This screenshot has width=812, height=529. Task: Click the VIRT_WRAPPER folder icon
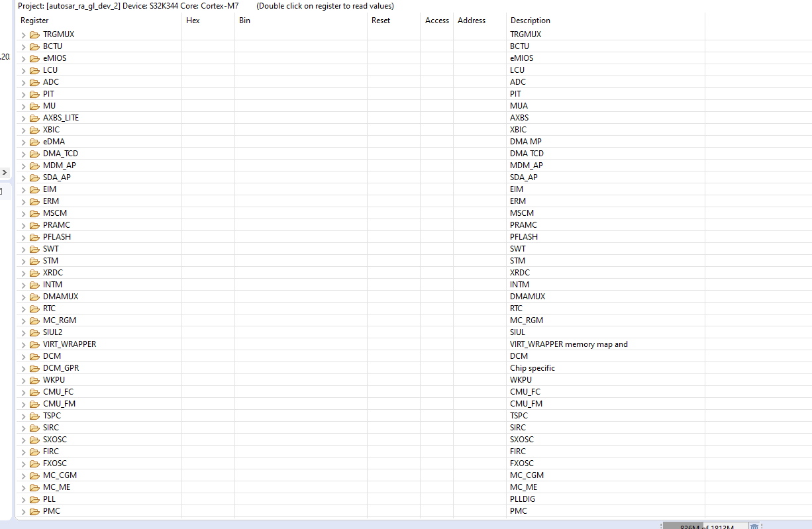tap(35, 344)
